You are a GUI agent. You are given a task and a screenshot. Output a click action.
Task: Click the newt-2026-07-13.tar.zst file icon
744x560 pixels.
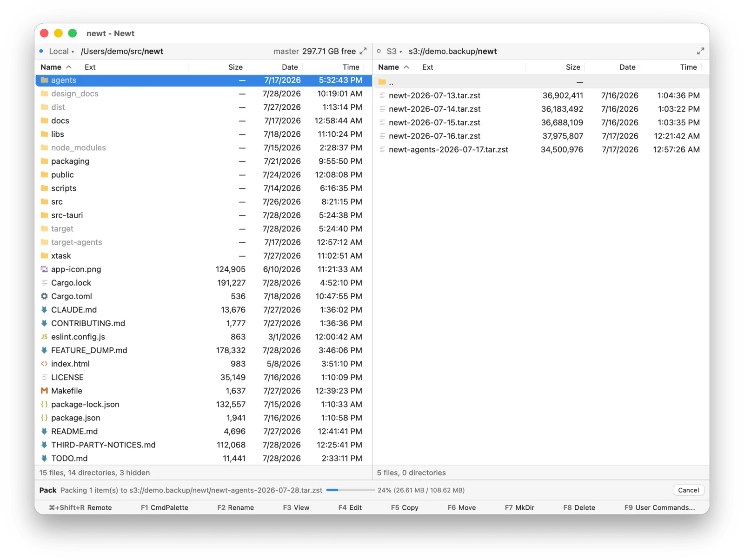382,95
